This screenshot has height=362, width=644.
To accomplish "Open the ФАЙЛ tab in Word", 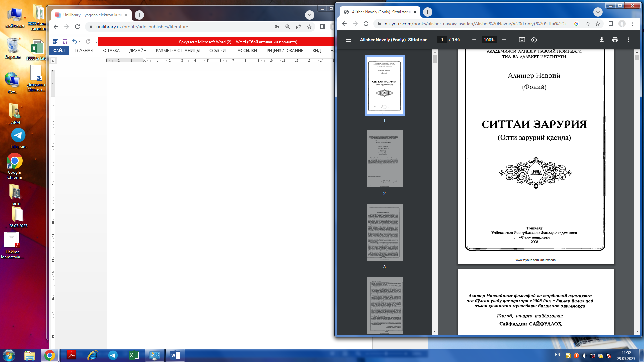I will [x=59, y=51].
